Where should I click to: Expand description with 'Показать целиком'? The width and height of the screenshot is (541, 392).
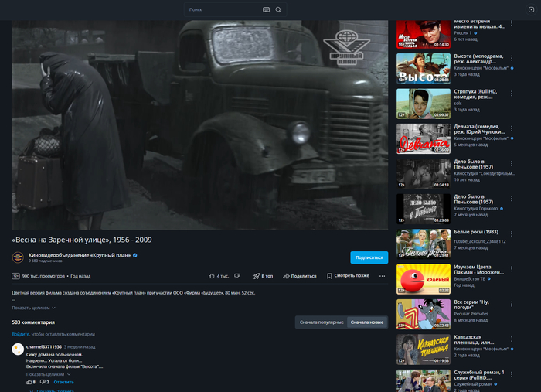point(33,308)
